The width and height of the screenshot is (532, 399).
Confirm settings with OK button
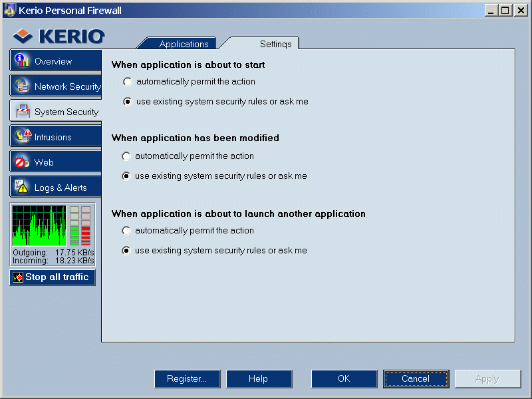344,378
